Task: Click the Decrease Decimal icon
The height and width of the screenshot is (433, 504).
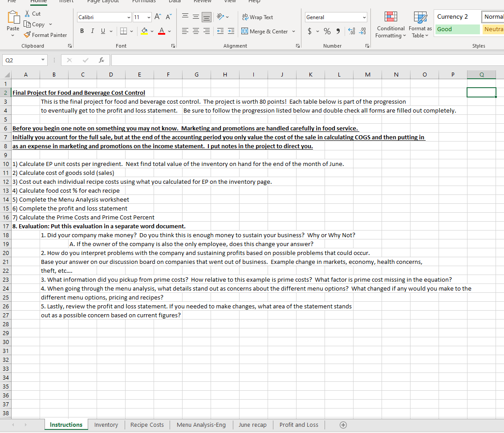Action: pyautogui.click(x=362, y=31)
